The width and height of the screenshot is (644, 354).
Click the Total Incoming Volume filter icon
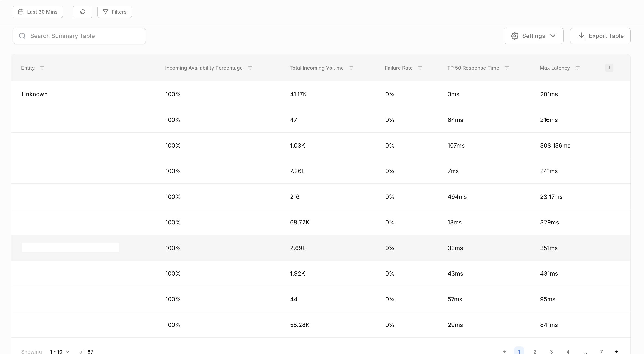[351, 68]
